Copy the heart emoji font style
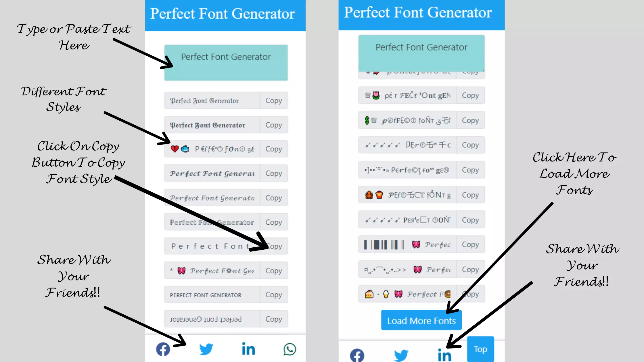Image resolution: width=644 pixels, height=362 pixels. pyautogui.click(x=274, y=149)
